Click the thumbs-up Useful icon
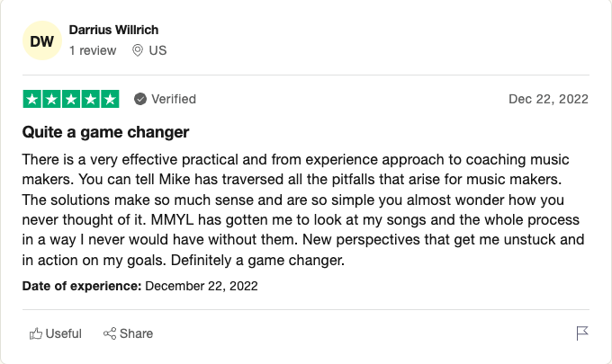The image size is (612, 364). [x=36, y=333]
